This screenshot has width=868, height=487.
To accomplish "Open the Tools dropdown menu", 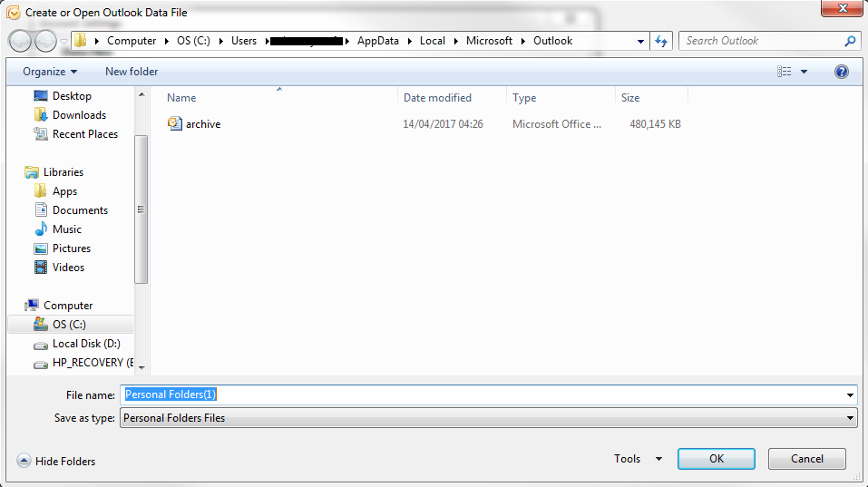I will click(x=638, y=459).
